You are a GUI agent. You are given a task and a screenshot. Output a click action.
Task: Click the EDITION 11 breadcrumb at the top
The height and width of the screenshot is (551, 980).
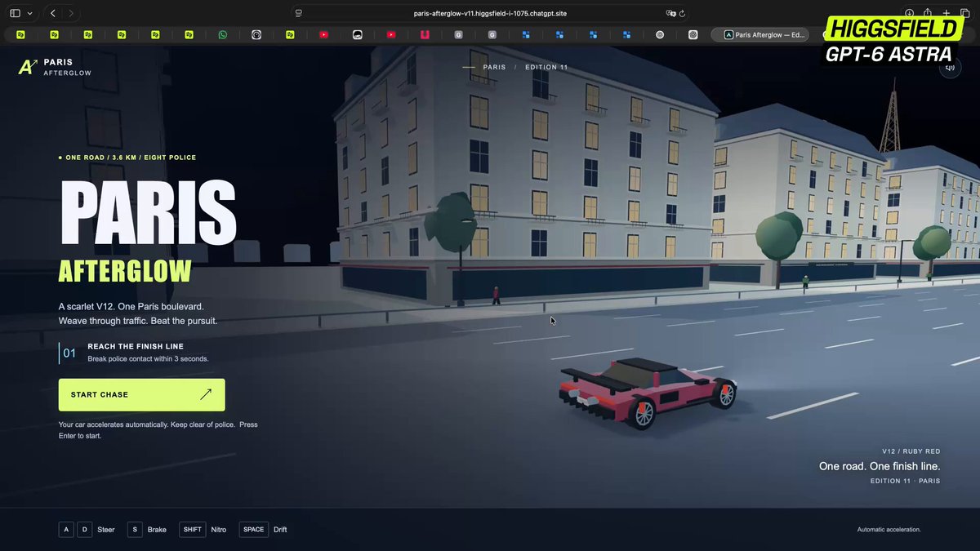pyautogui.click(x=546, y=68)
